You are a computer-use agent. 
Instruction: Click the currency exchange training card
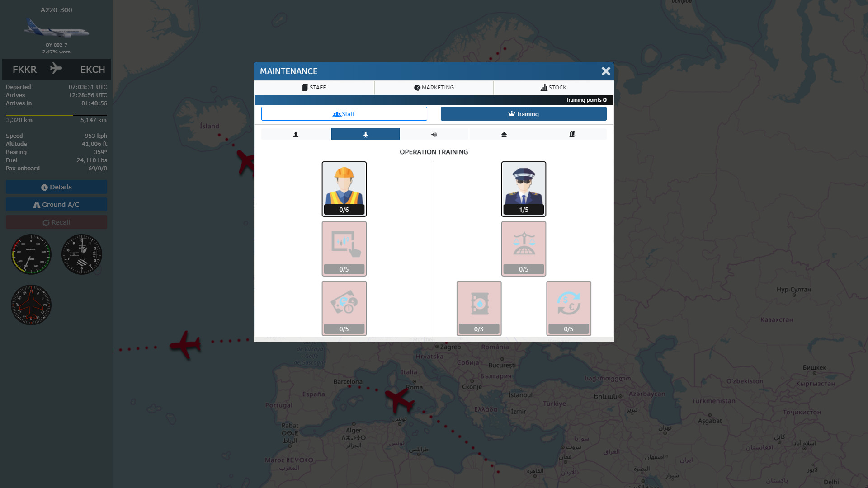click(x=568, y=308)
